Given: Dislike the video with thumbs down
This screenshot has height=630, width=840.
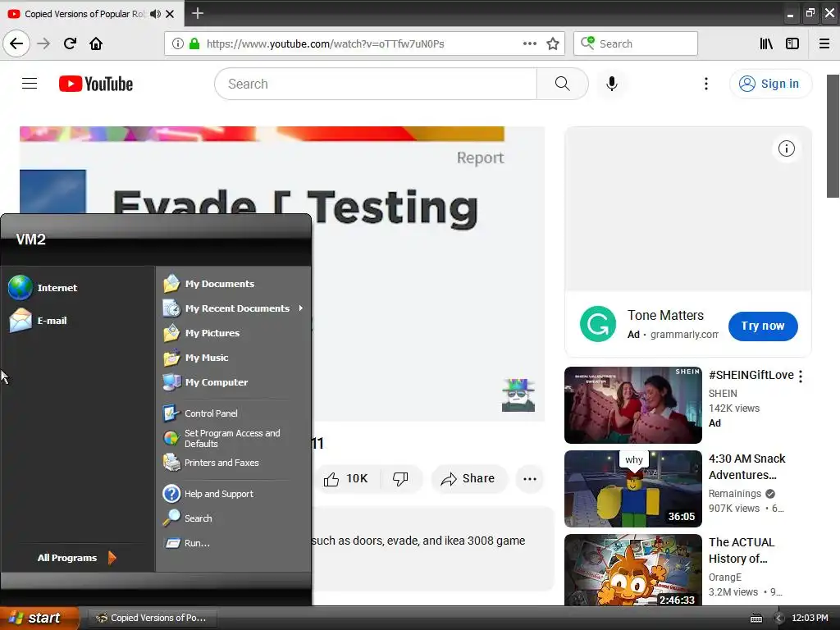Looking at the screenshot, I should coord(400,478).
